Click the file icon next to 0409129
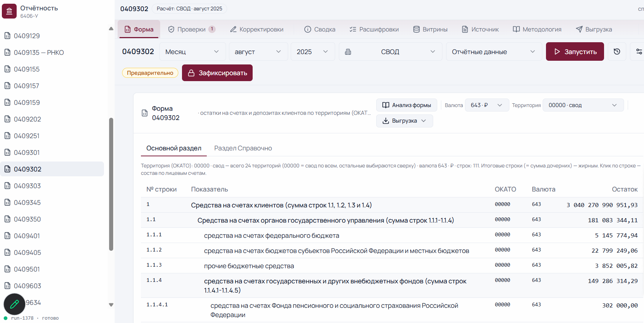Screen dimensions: 644x323 tap(7, 36)
